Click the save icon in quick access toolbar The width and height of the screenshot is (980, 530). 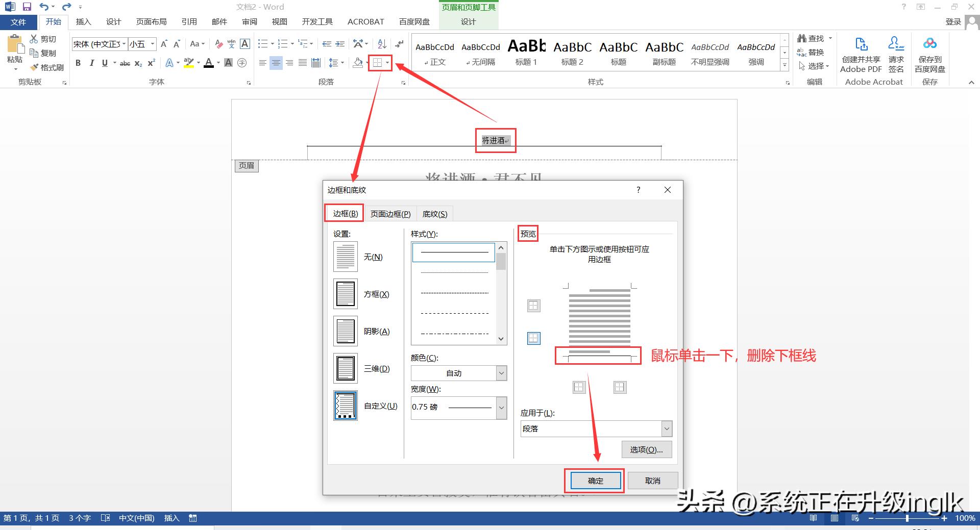point(27,7)
